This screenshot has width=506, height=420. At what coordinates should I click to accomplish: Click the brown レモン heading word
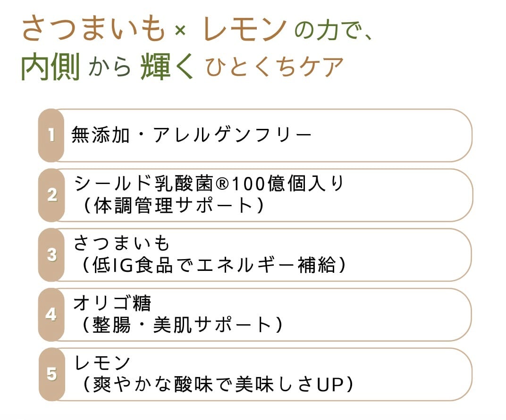[245, 29]
